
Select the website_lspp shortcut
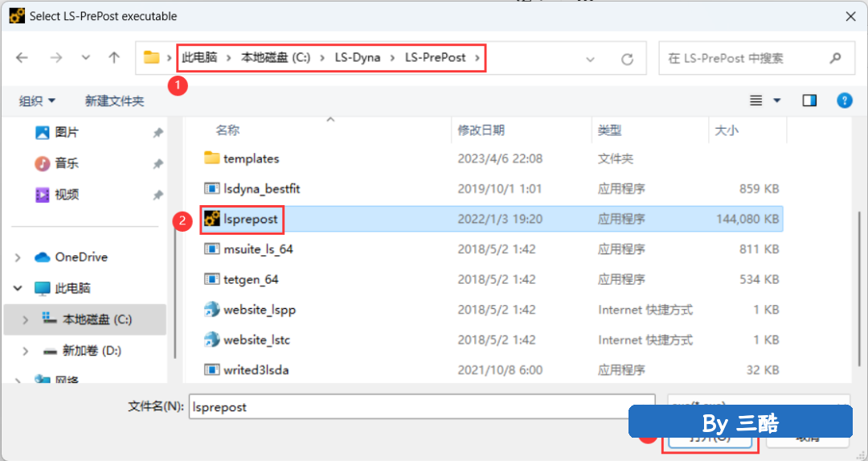click(x=260, y=310)
